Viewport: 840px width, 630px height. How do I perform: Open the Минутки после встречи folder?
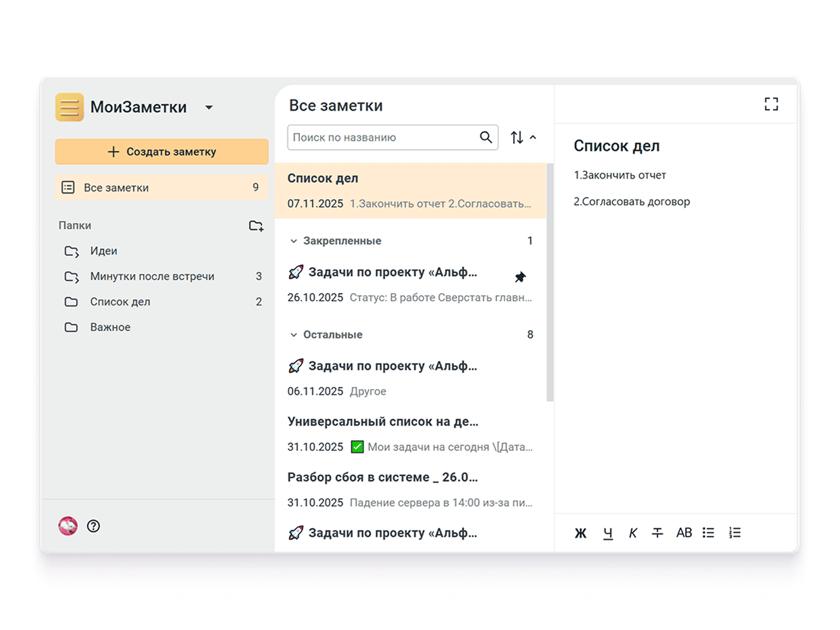pyautogui.click(x=152, y=276)
